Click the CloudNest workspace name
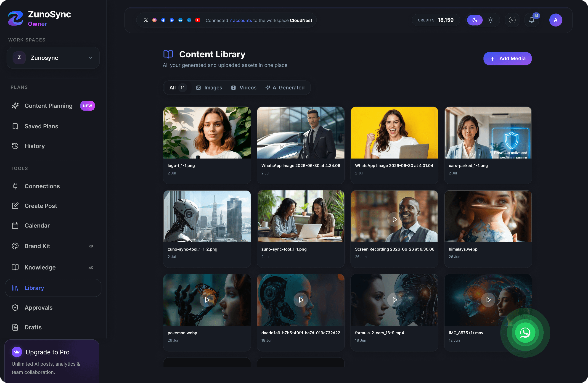Image resolution: width=588 pixels, height=383 pixels. tap(301, 20)
